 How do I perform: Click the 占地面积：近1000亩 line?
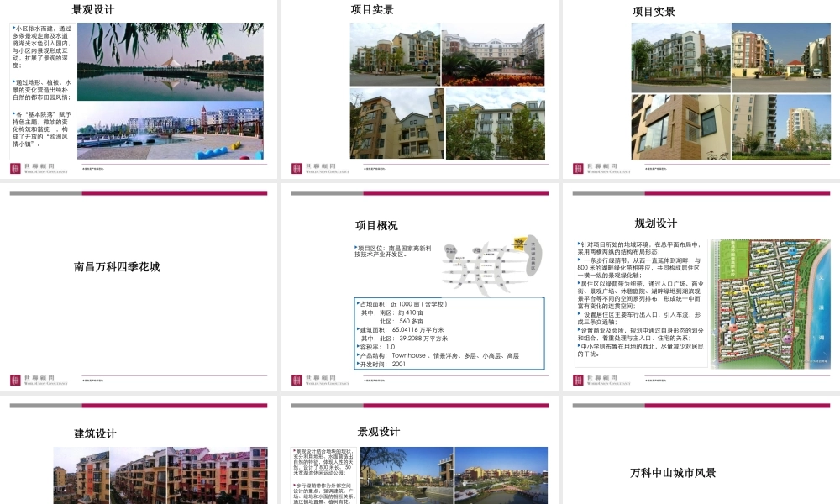tap(402, 304)
